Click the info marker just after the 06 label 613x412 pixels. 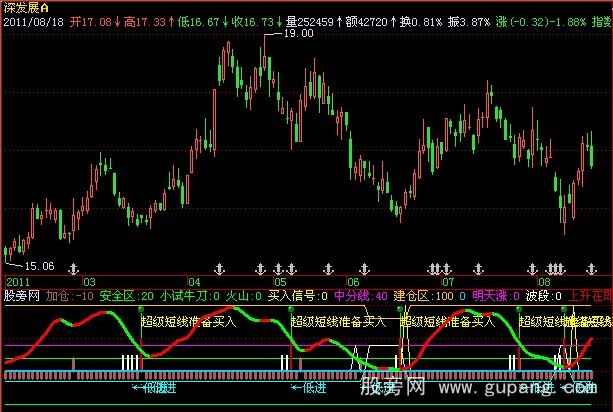pyautogui.click(x=364, y=269)
